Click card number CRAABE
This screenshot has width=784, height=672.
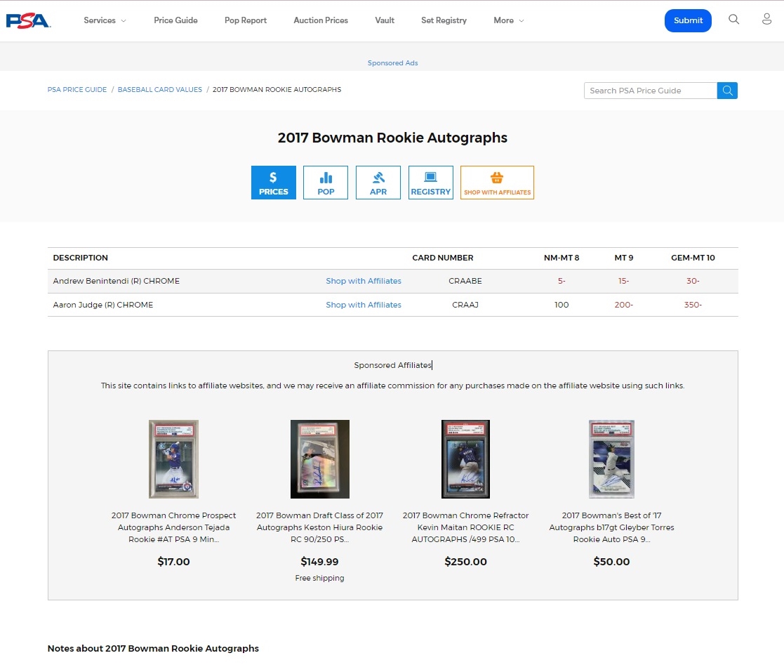(x=465, y=281)
